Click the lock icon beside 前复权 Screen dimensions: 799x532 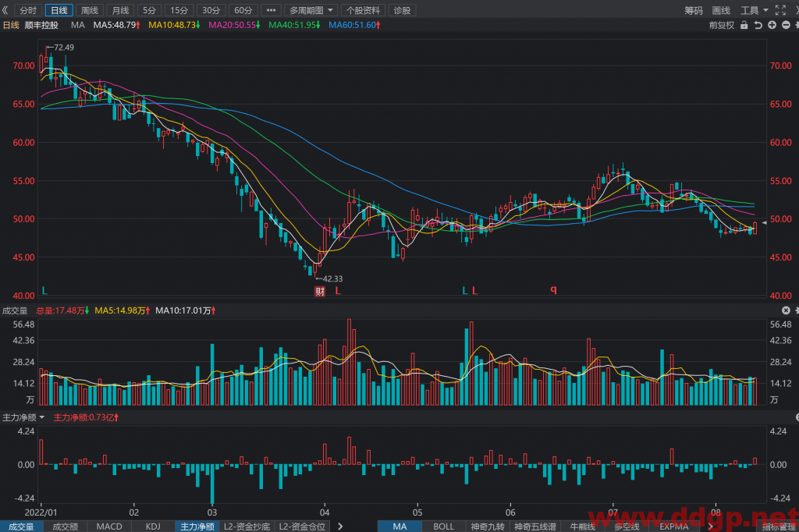click(x=744, y=25)
